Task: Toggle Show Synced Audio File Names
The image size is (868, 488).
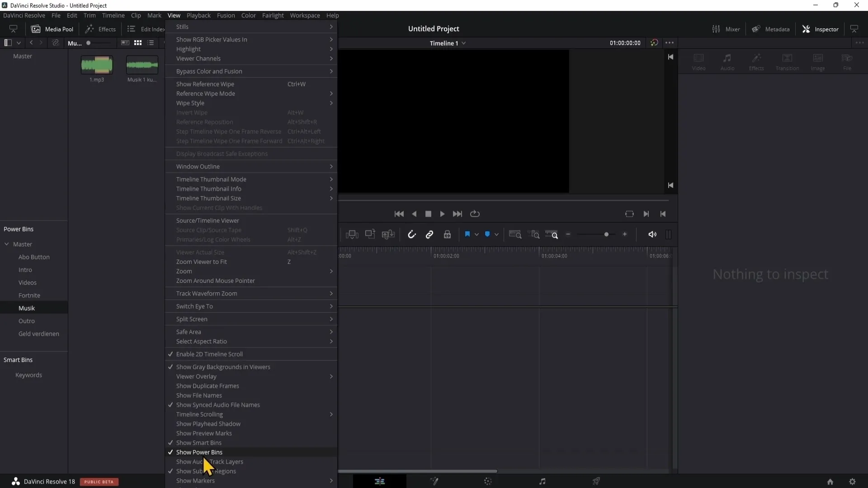Action: pyautogui.click(x=217, y=404)
